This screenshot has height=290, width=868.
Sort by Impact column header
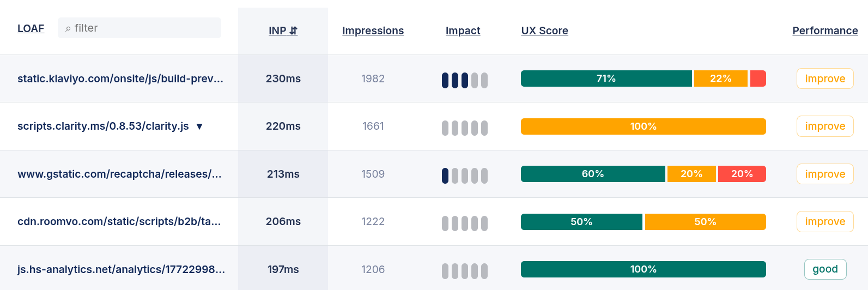tap(463, 31)
